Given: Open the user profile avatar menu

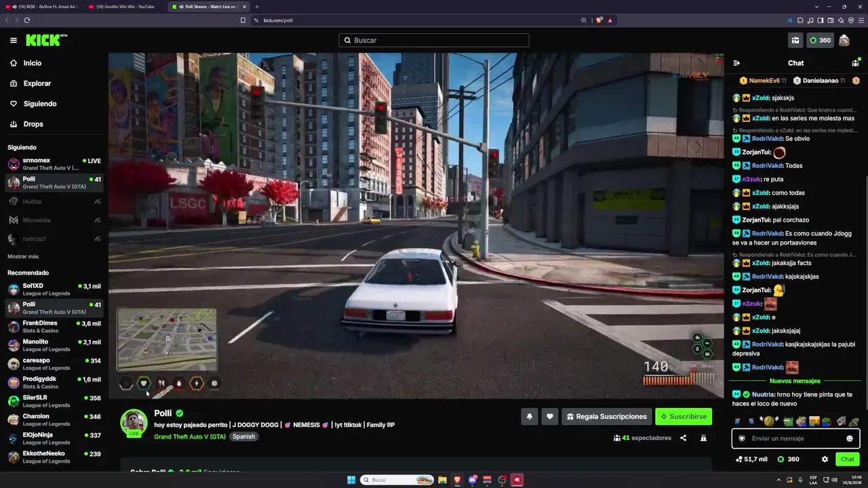Looking at the screenshot, I should click(x=844, y=41).
